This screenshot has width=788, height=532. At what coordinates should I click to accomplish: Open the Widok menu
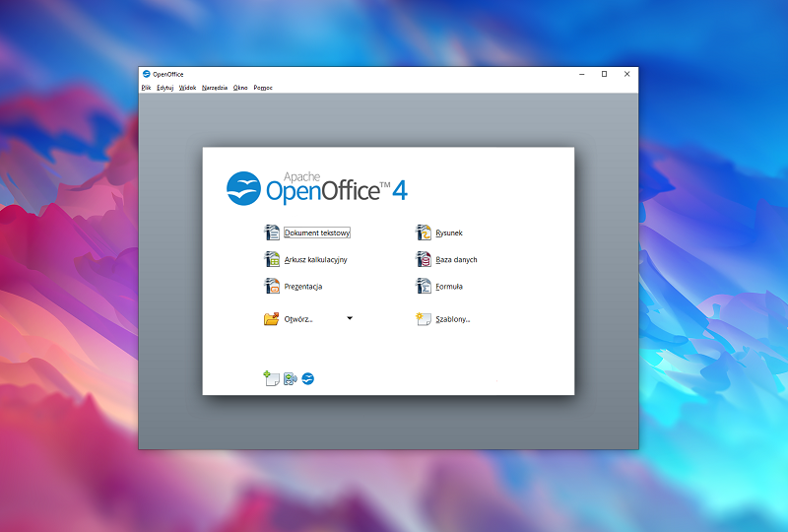187,88
